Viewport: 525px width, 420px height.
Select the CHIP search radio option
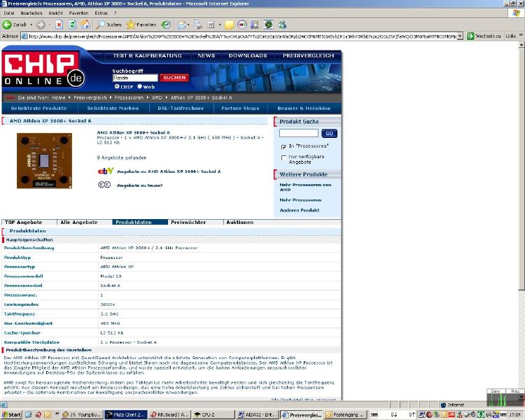(117, 86)
